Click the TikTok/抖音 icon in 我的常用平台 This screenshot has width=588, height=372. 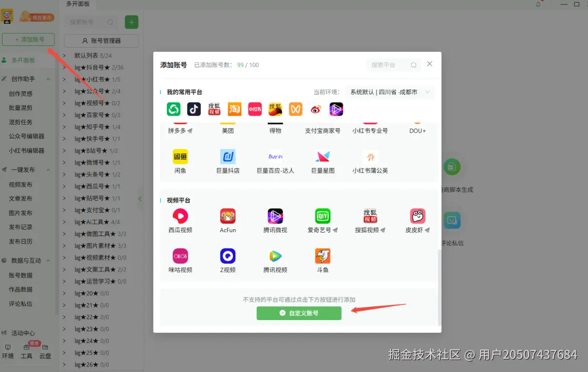(x=194, y=109)
